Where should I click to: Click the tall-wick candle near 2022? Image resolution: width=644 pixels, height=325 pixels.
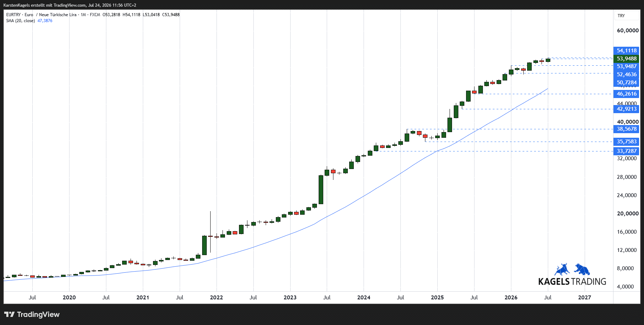(x=210, y=232)
